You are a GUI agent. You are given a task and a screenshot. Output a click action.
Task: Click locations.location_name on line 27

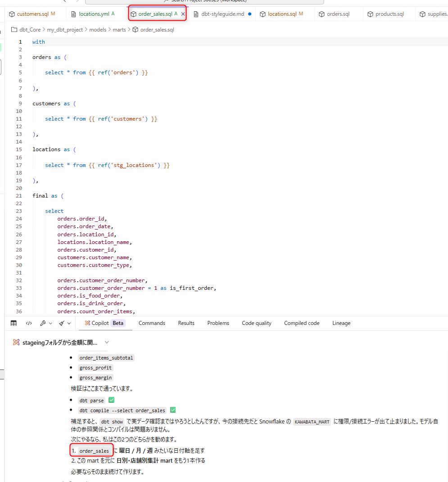(x=93, y=242)
